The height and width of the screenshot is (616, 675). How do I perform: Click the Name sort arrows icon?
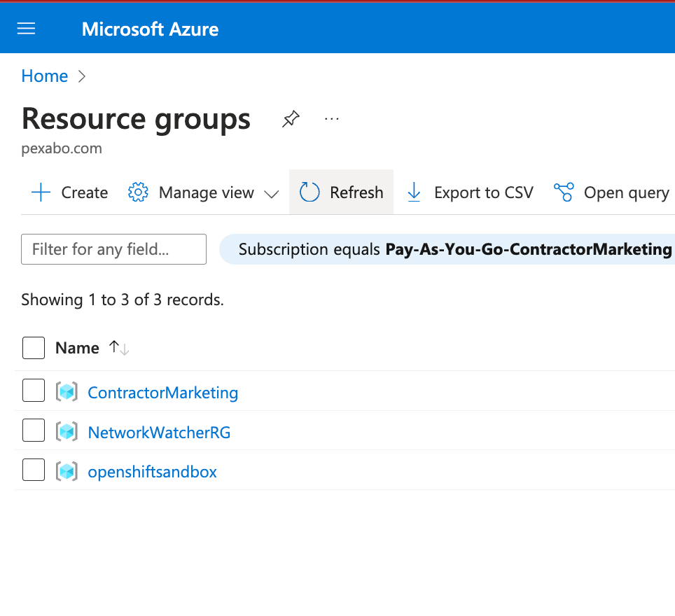pyautogui.click(x=119, y=348)
